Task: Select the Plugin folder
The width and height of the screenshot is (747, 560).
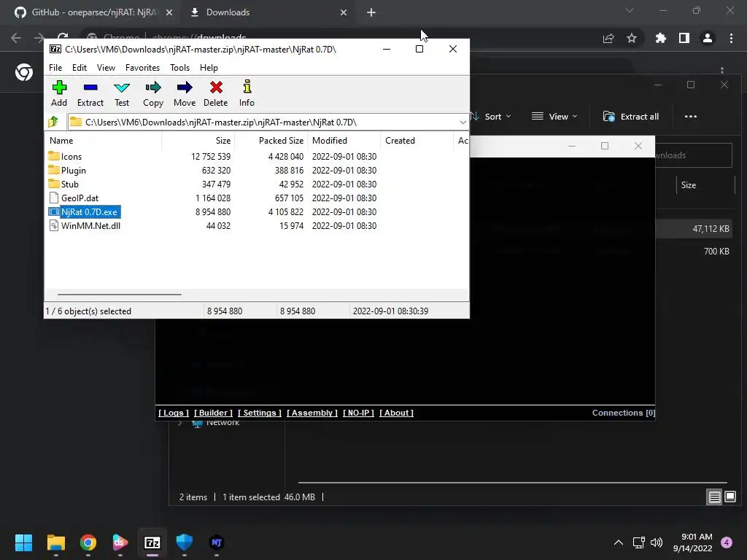Action: point(74,171)
